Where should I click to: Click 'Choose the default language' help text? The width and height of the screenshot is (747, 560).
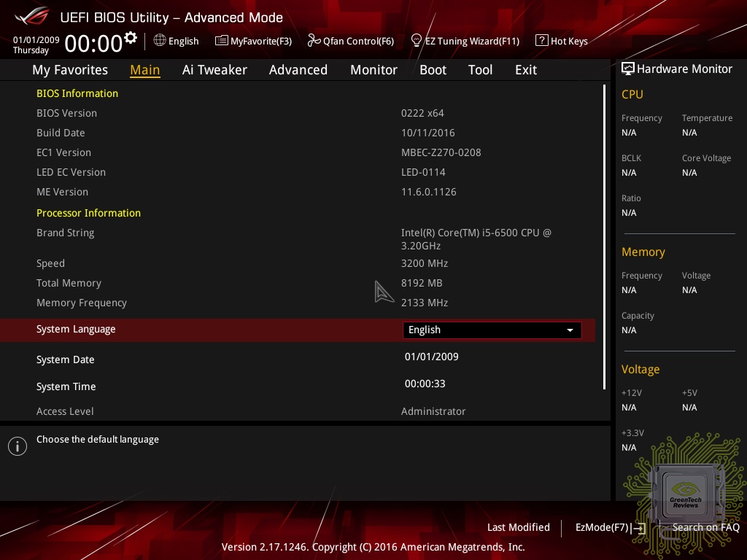pos(98,440)
